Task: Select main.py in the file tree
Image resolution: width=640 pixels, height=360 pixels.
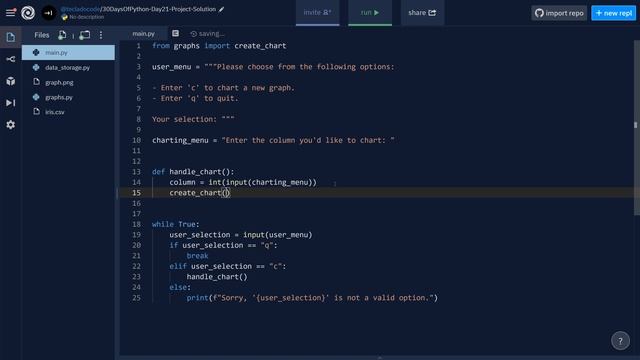Action: pyautogui.click(x=68, y=52)
